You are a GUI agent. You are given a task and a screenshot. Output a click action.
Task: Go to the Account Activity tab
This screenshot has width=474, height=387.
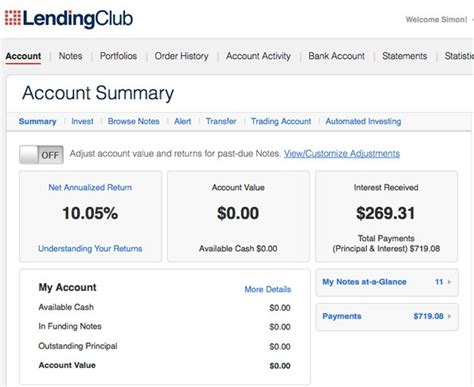[x=258, y=56]
